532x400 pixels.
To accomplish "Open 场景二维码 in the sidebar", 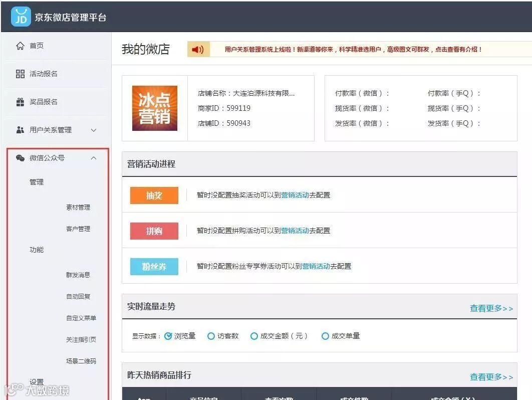I will pyautogui.click(x=81, y=361).
